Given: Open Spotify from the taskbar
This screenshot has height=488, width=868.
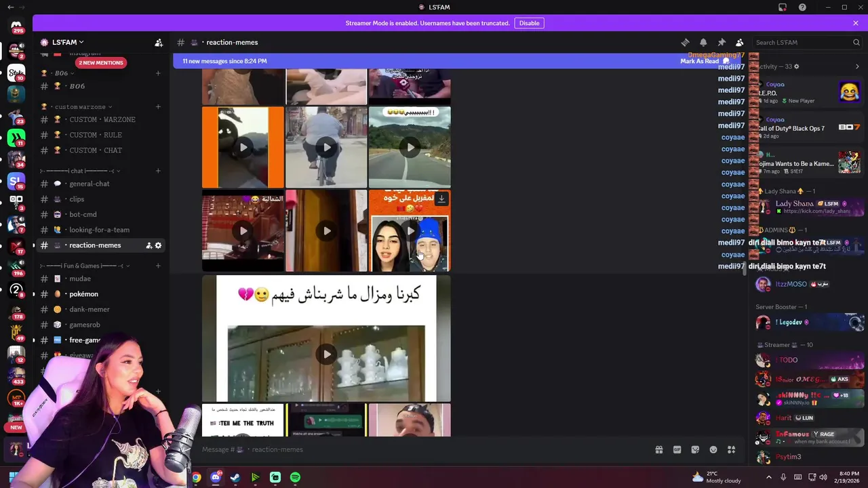Looking at the screenshot, I should (x=295, y=477).
